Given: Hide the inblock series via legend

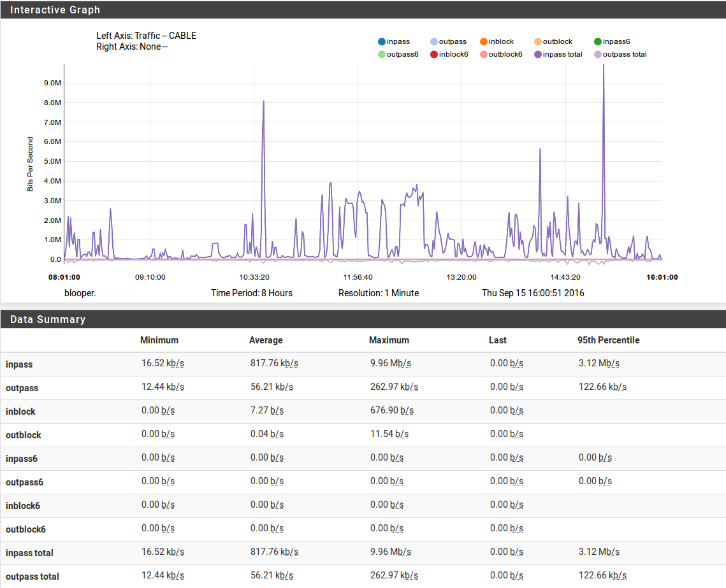Looking at the screenshot, I should (x=484, y=42).
